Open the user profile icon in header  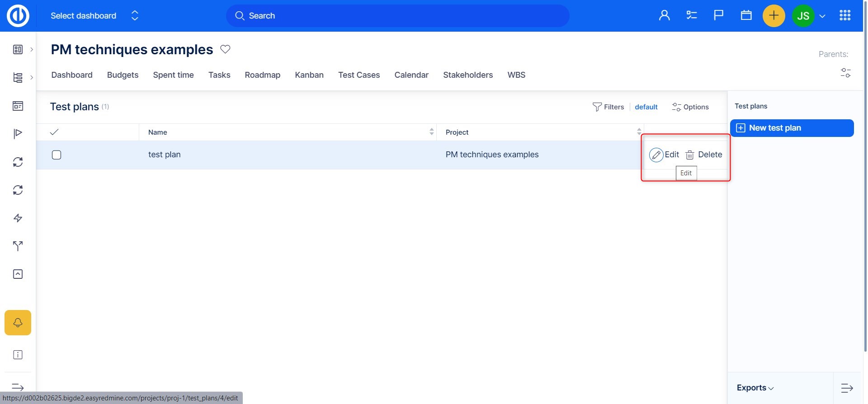[x=664, y=15]
